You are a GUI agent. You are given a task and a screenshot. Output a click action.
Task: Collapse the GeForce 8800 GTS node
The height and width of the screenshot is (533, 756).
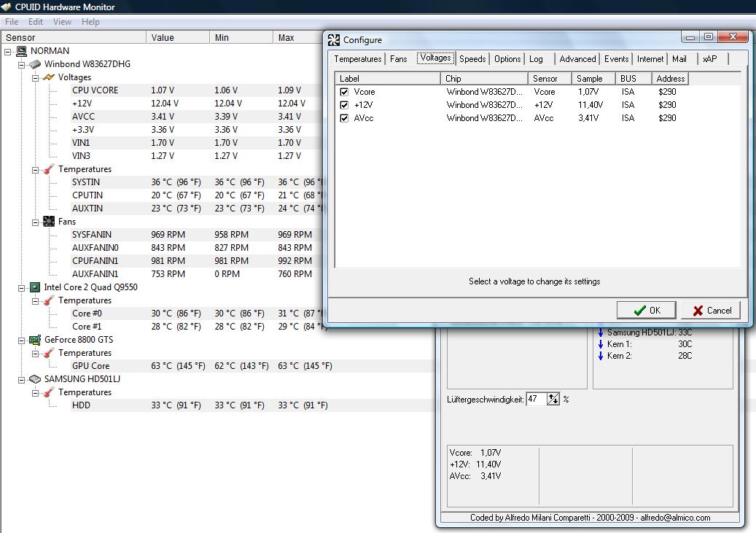tap(22, 341)
